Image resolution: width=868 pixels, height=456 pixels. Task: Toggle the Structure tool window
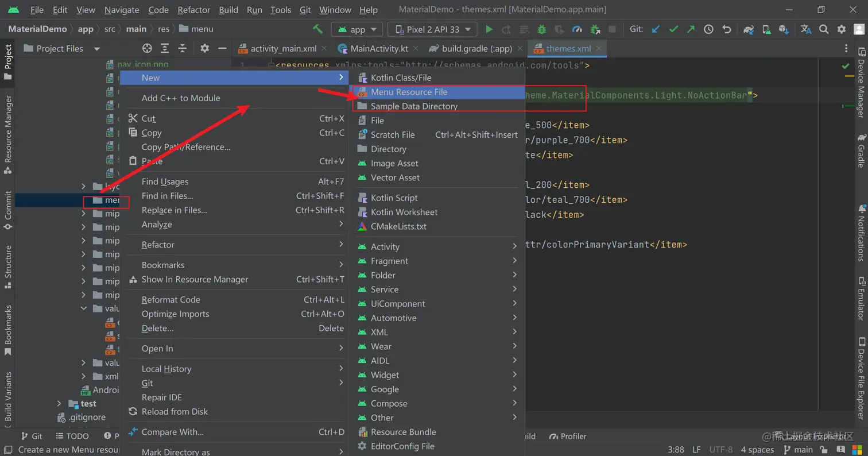(x=8, y=268)
